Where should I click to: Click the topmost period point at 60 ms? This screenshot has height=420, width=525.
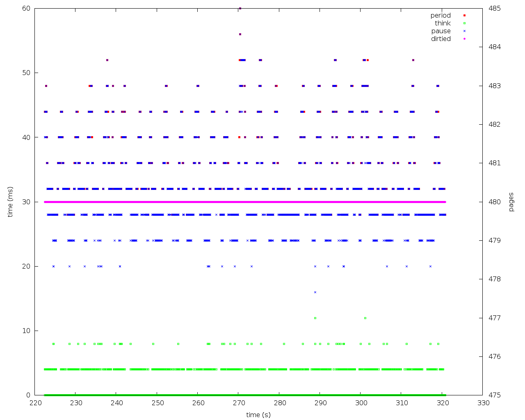[x=240, y=8]
